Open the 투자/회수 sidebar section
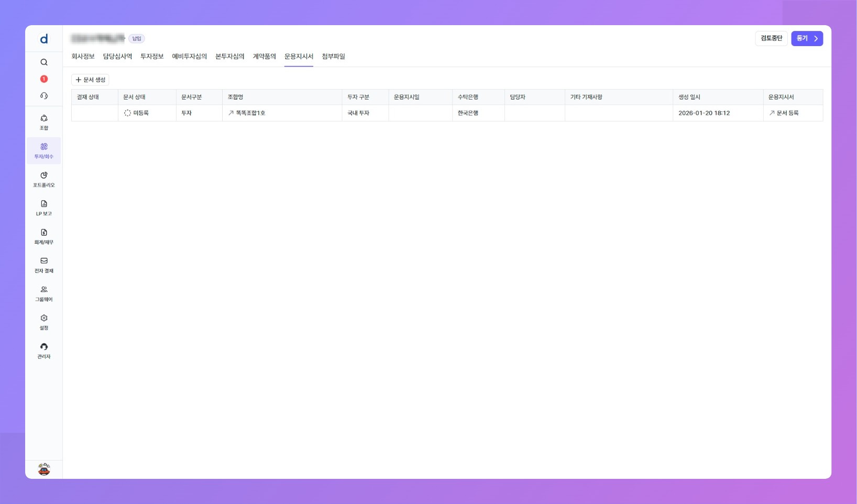 pyautogui.click(x=44, y=151)
